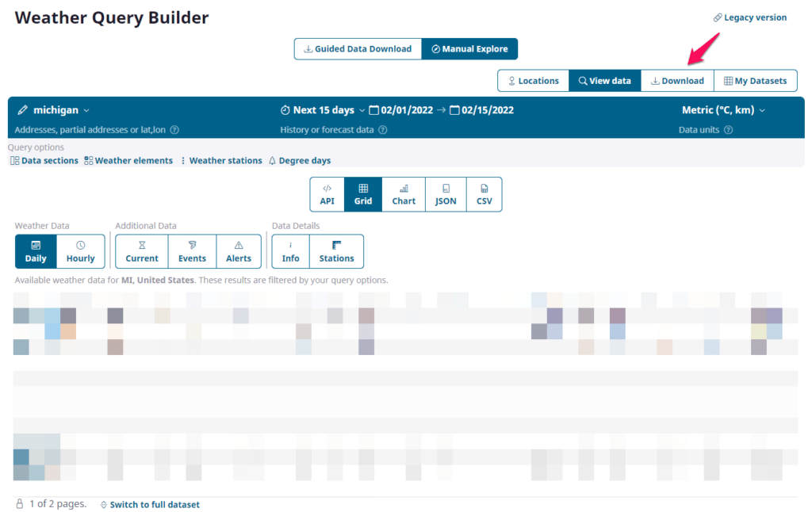This screenshot has width=812, height=512.
Task: Expand the michigan location dropdown
Action: [x=86, y=110]
